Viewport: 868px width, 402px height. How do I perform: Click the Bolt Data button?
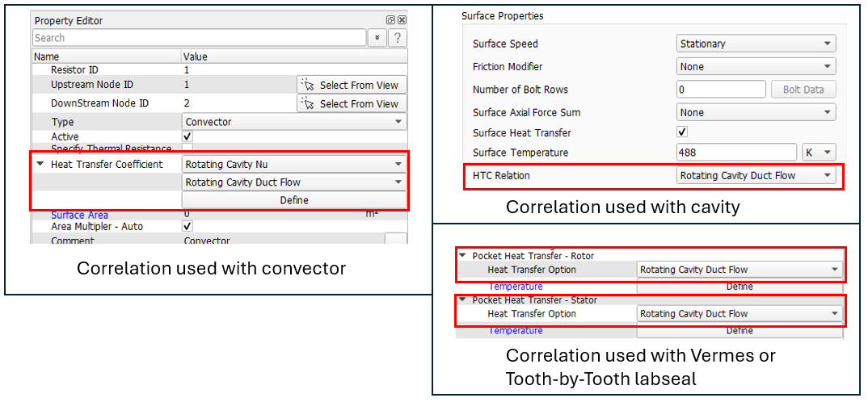pos(803,90)
